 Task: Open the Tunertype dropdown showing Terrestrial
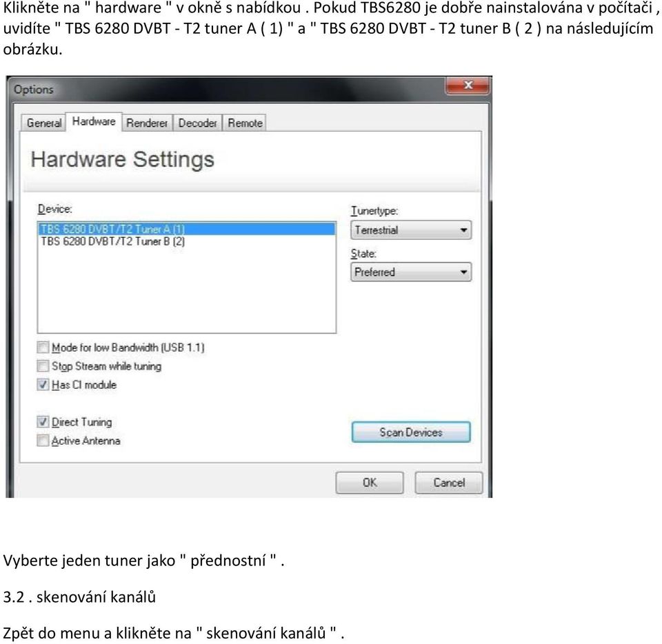(x=411, y=230)
